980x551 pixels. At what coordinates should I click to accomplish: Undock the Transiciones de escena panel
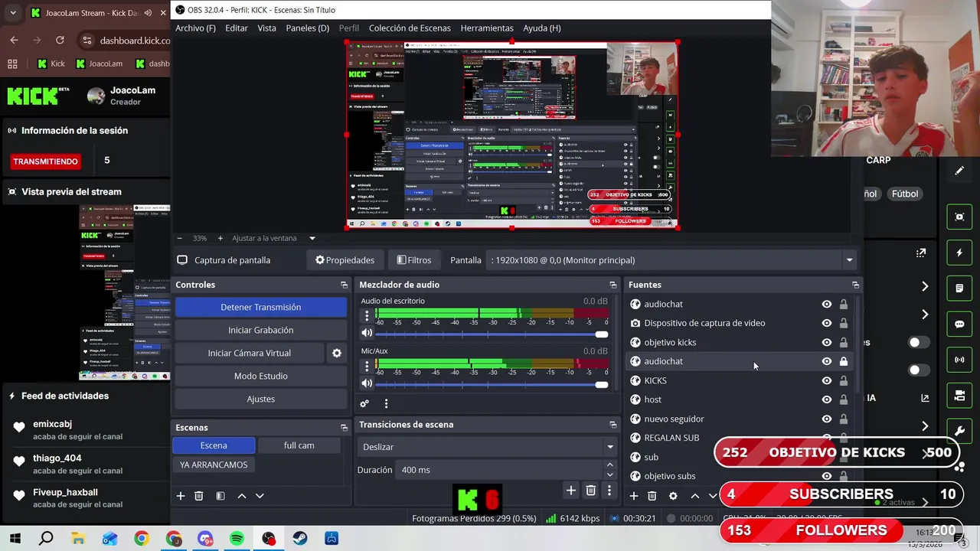[x=612, y=425]
